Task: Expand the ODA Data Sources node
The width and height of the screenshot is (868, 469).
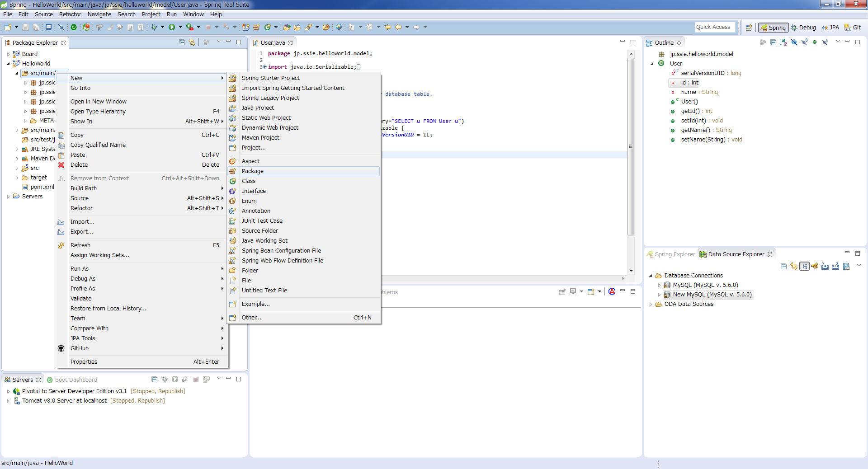Action: [x=651, y=304]
